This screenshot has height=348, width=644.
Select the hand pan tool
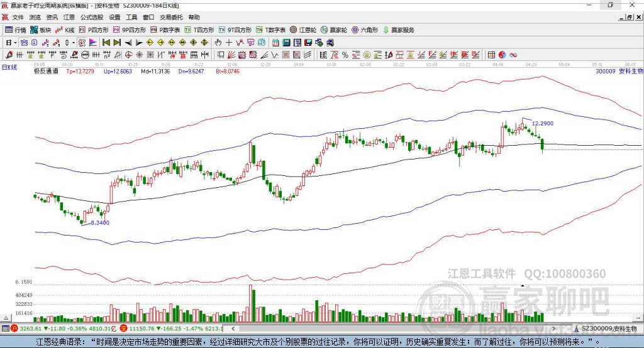pyautogui.click(x=218, y=42)
